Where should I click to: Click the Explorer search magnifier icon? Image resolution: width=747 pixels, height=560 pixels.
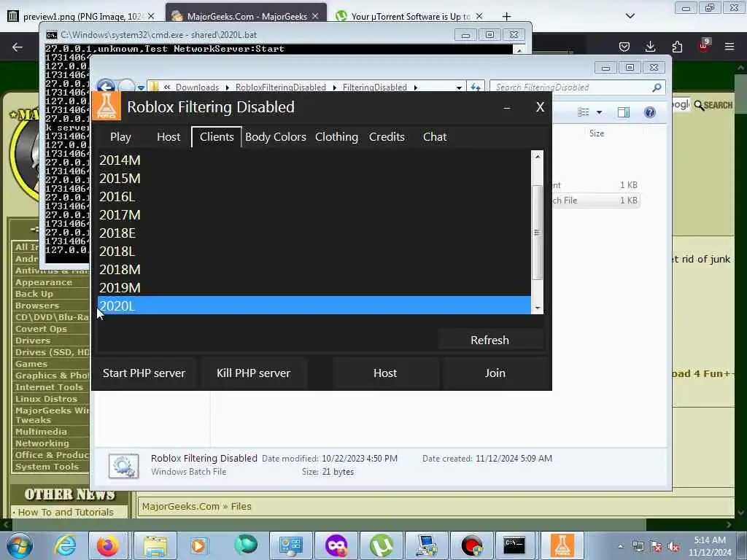657,87
